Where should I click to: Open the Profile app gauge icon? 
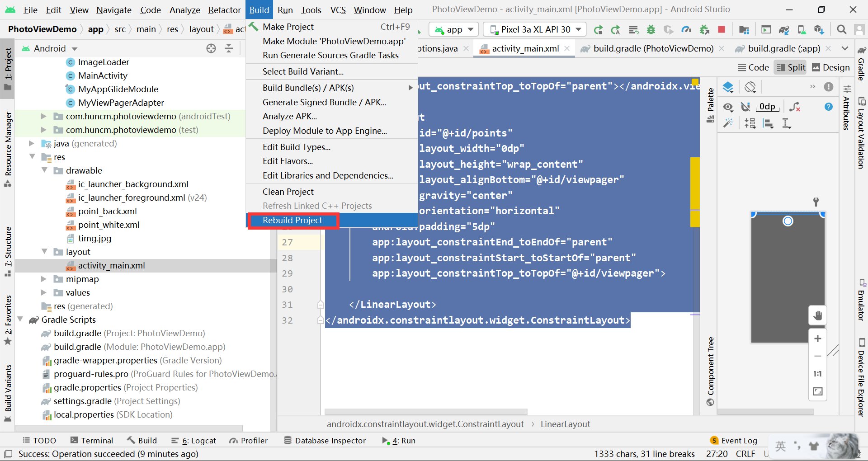pos(686,30)
